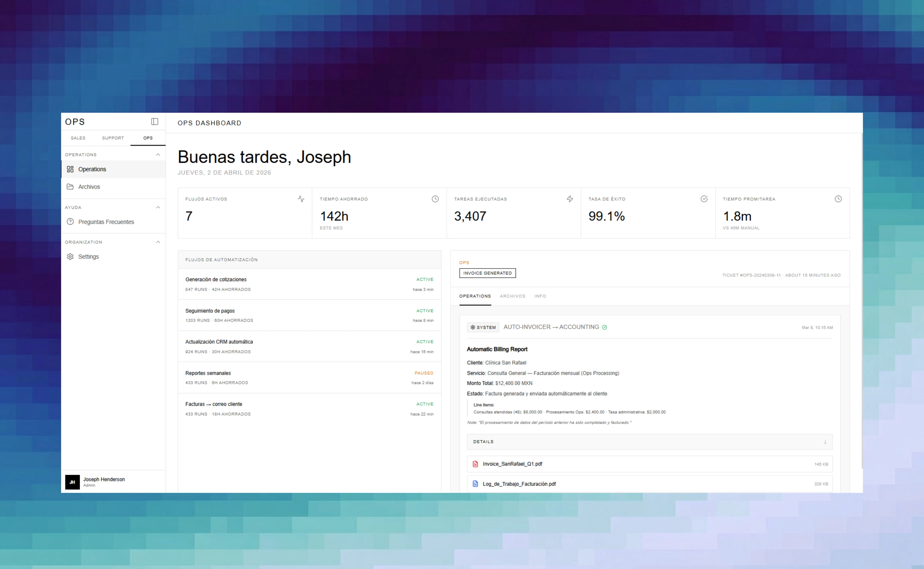Collapse the Ayuda sidebar section
The image size is (924, 569).
[158, 207]
